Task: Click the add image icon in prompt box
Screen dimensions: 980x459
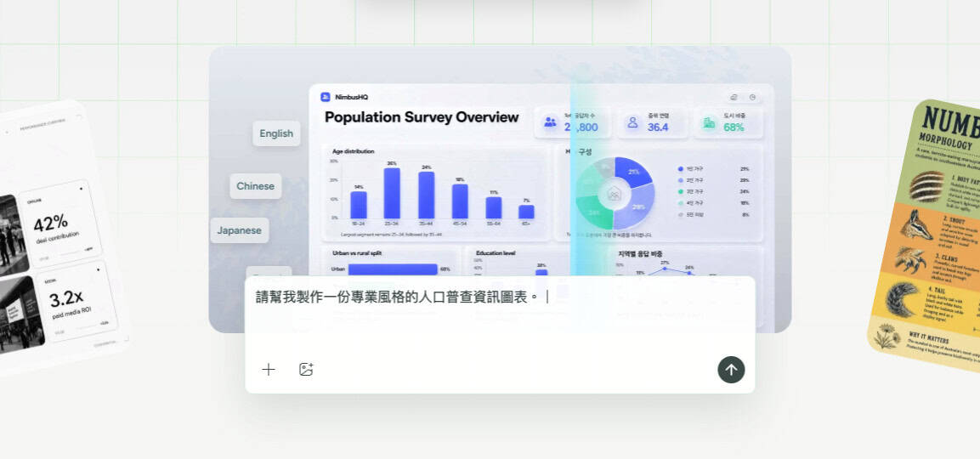Action: click(306, 370)
